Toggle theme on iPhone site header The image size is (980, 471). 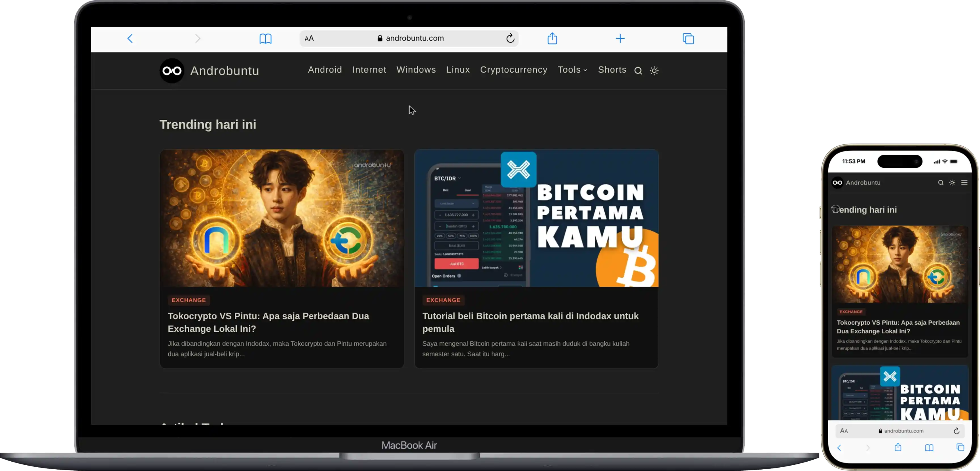click(952, 183)
